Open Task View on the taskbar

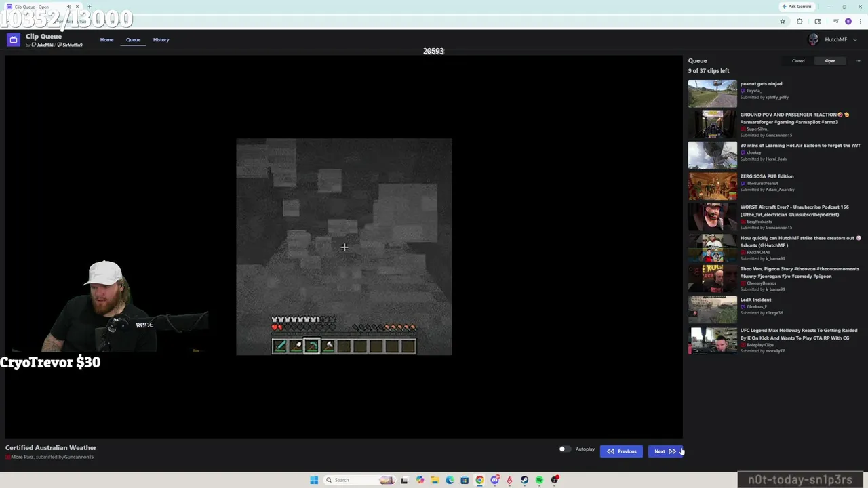click(404, 480)
